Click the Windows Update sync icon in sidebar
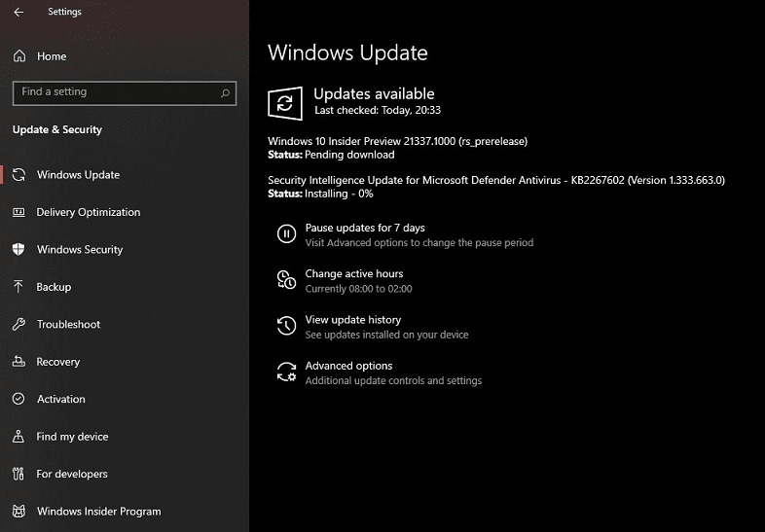 [18, 174]
